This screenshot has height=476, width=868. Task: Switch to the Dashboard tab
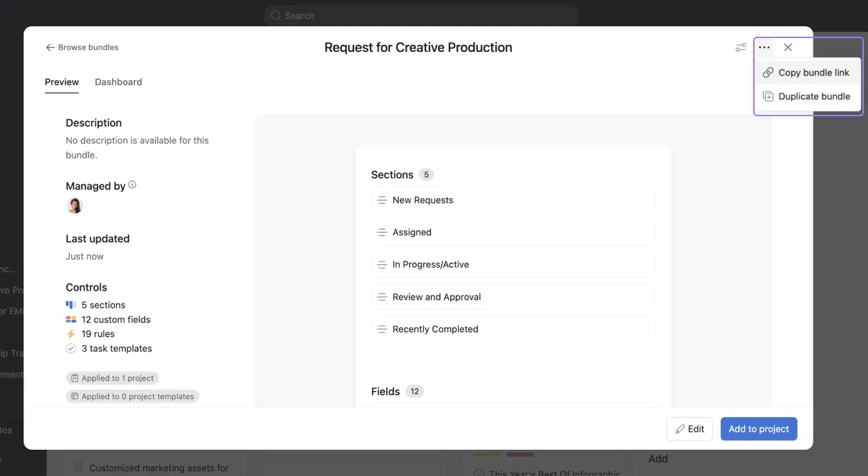click(x=118, y=82)
